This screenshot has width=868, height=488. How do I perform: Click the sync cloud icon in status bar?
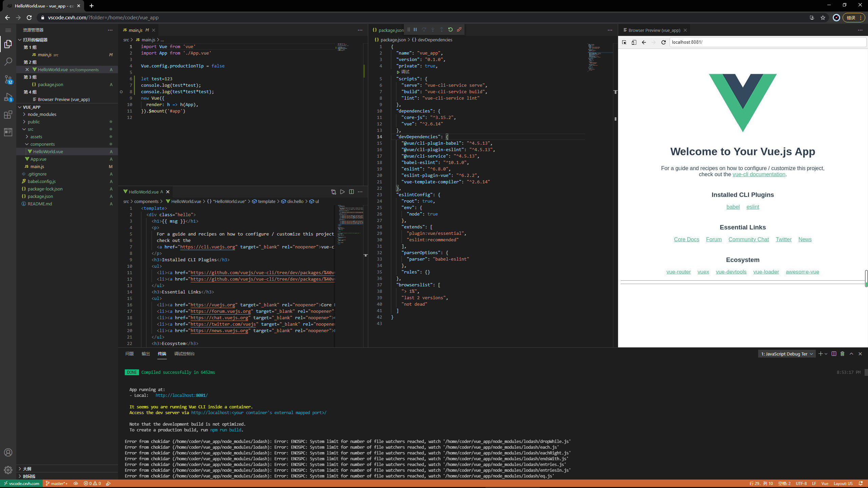tap(76, 484)
